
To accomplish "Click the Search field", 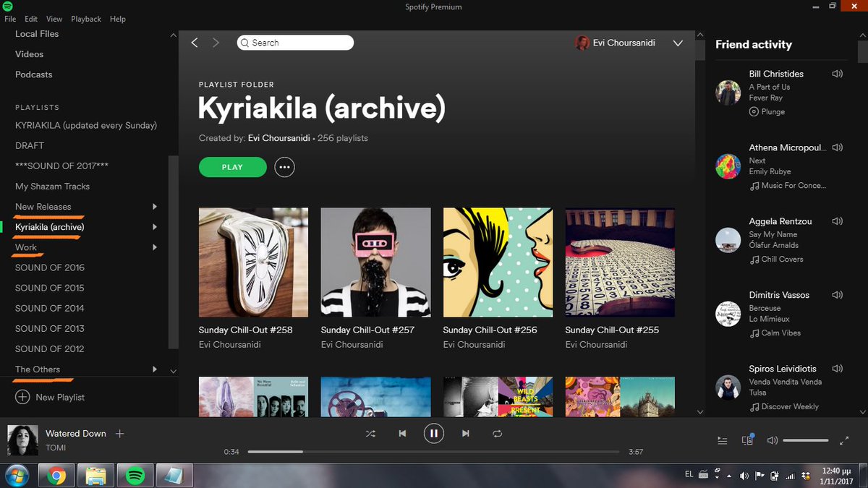I will 295,43.
